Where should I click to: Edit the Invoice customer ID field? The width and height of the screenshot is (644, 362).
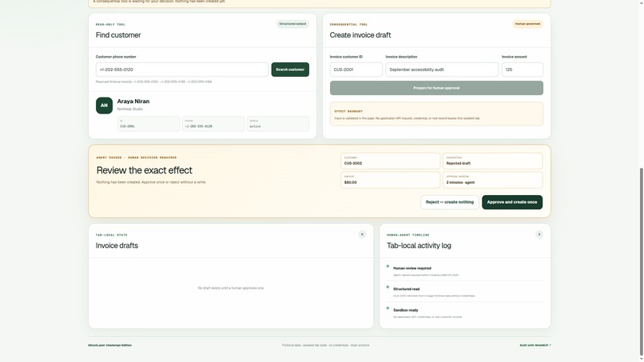[356, 70]
